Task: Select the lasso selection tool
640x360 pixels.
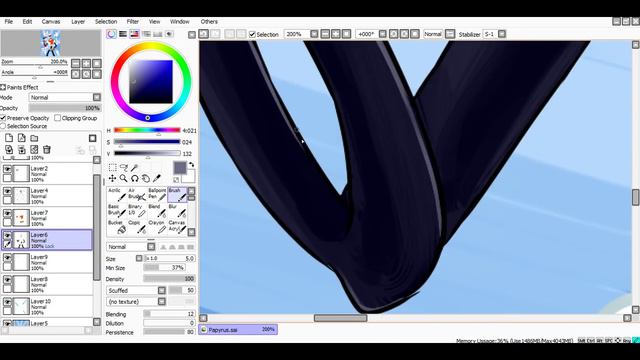Action: [124, 167]
